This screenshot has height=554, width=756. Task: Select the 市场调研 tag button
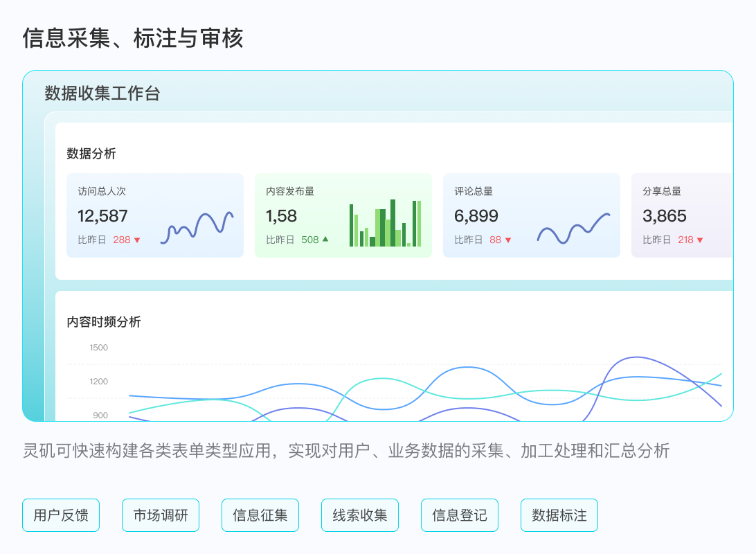[x=161, y=515]
